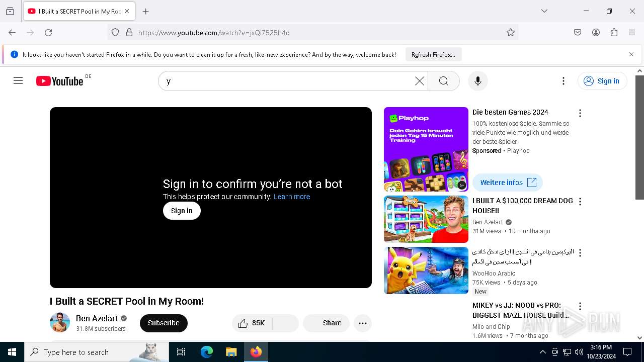Sign in from YouTube header
Viewport: 644px width, 362px height.
tap(602, 81)
